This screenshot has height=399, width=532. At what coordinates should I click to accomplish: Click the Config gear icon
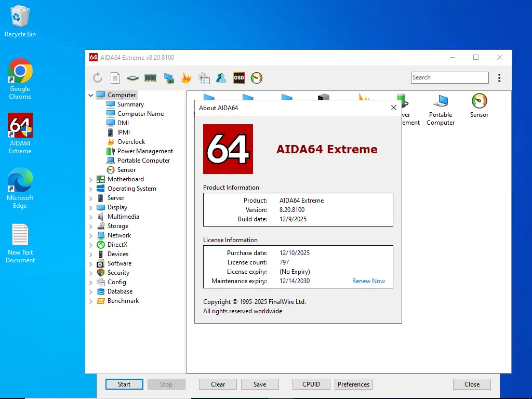[100, 282]
